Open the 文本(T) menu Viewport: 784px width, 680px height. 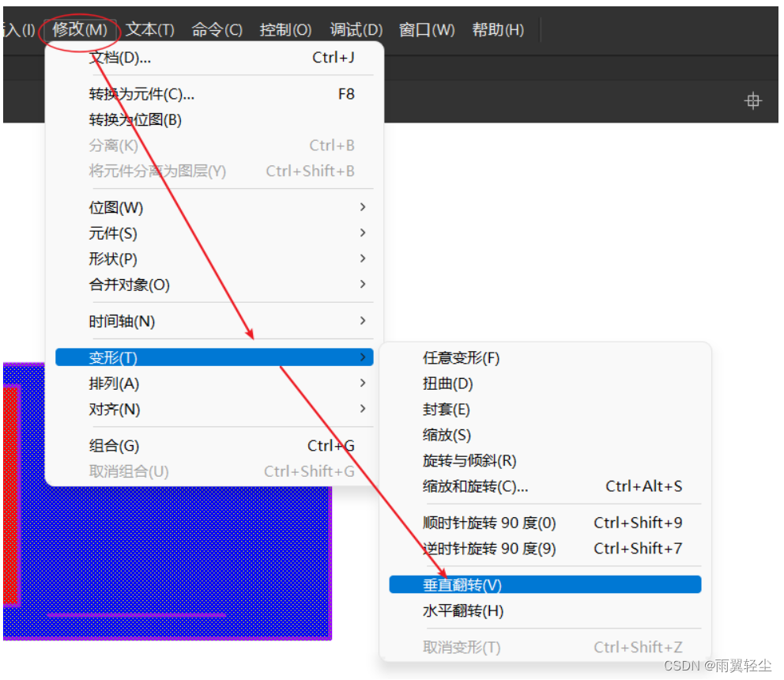tap(149, 29)
